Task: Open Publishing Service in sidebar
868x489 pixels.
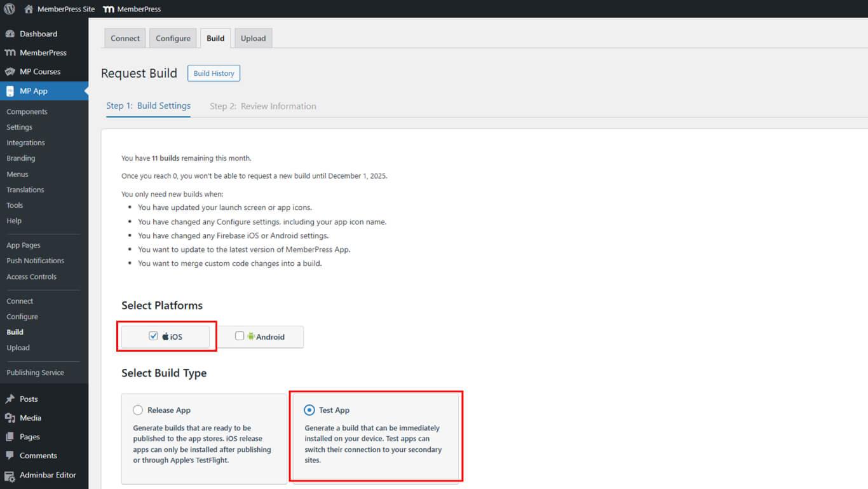Action: [x=35, y=373]
